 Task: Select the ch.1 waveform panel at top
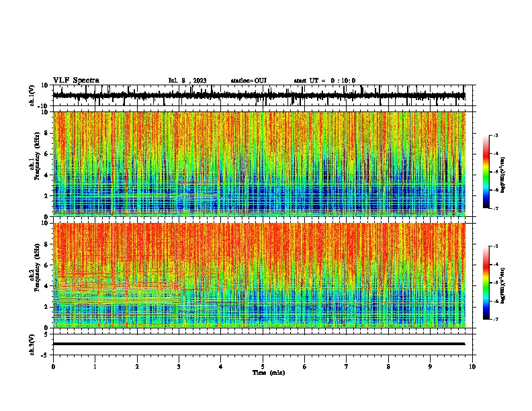coord(264,95)
